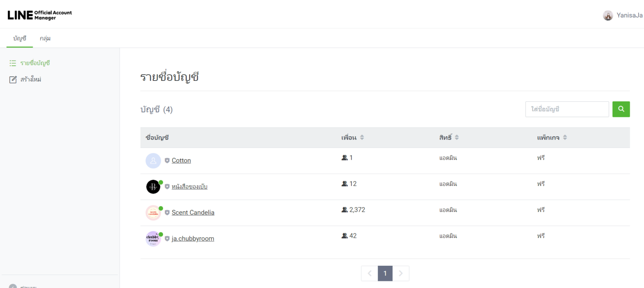
Task: Open the ja.chubbyroom account link
Action: tap(193, 239)
